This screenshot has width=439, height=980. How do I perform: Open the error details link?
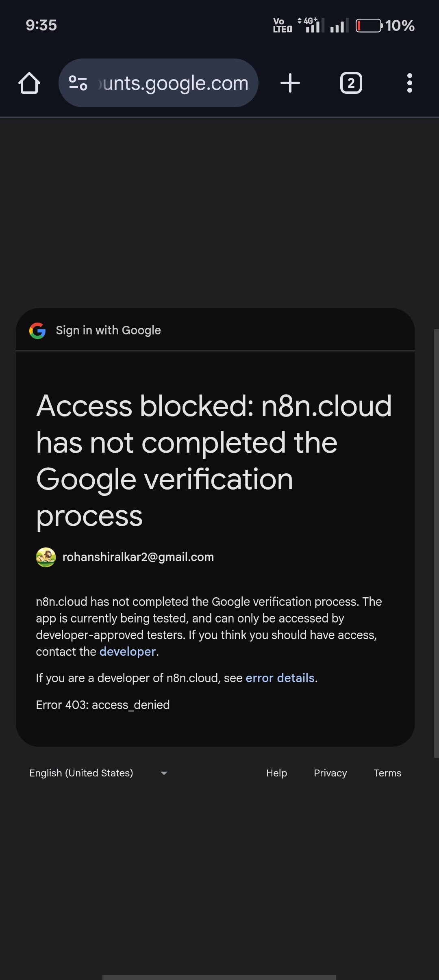click(x=280, y=678)
